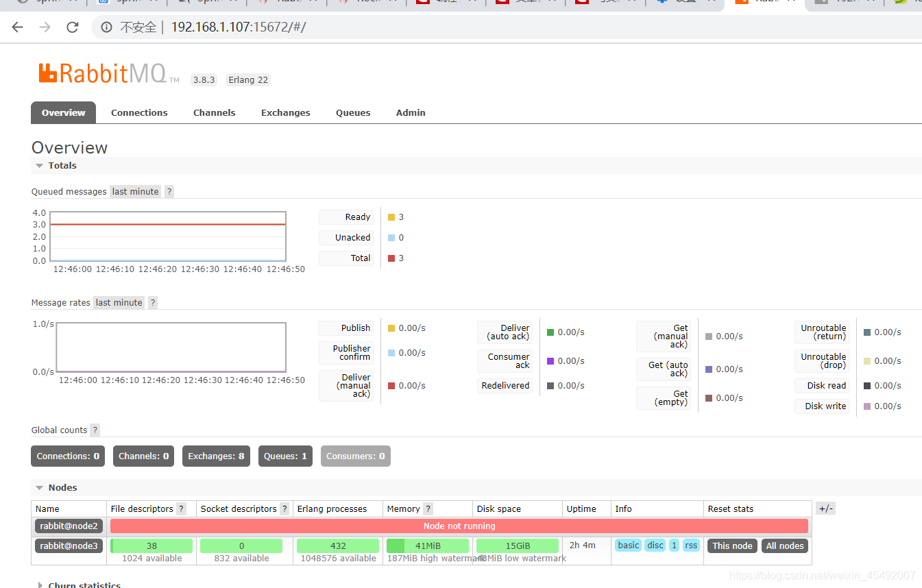Click the Erlang 22 label
This screenshot has width=922, height=588.
tap(248, 80)
